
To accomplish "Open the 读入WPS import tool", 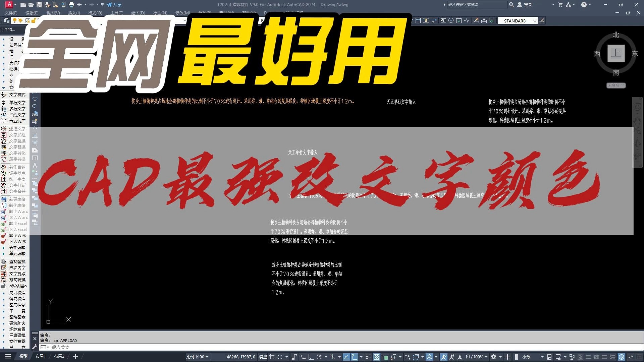I will tap(17, 242).
